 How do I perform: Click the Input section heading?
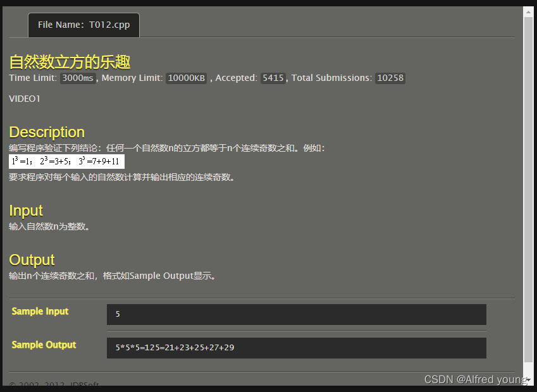pyautogui.click(x=25, y=211)
